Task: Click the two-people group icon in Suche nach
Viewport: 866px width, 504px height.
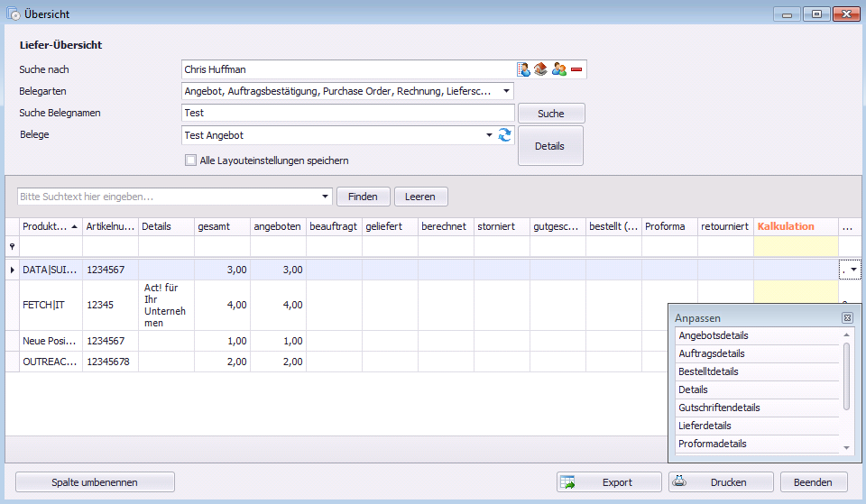Action: point(559,69)
